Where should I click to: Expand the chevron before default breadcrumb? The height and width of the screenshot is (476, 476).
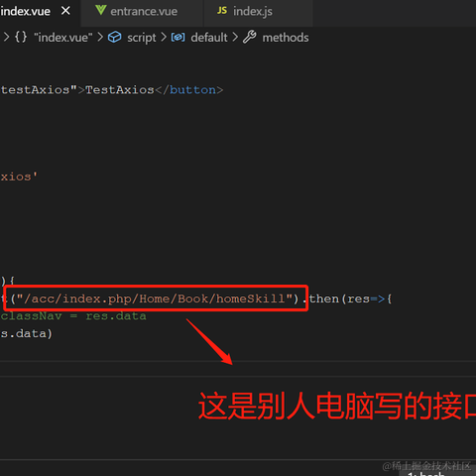click(x=164, y=37)
